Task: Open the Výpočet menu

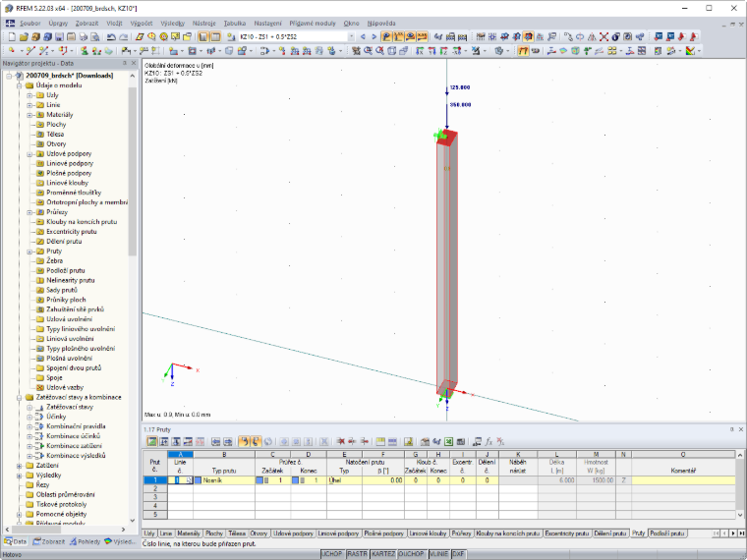Action: tap(141, 23)
